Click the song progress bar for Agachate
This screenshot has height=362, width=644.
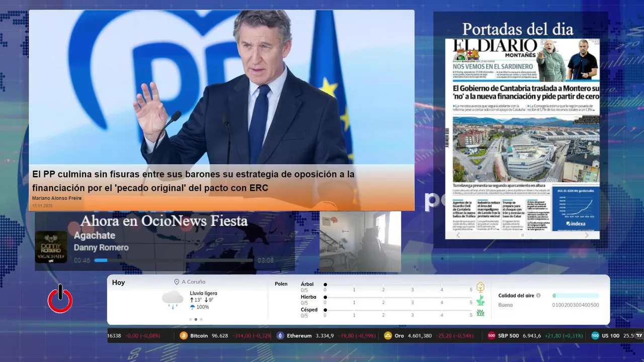[x=174, y=260]
